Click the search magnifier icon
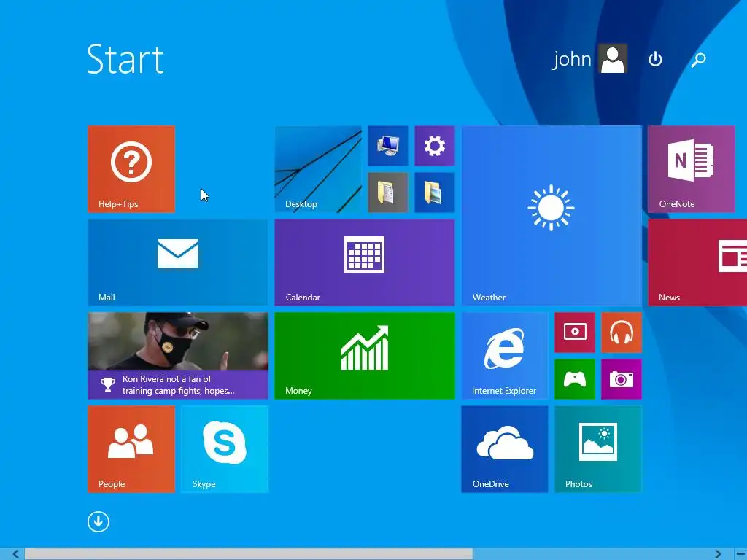The height and width of the screenshot is (560, 747). click(698, 60)
